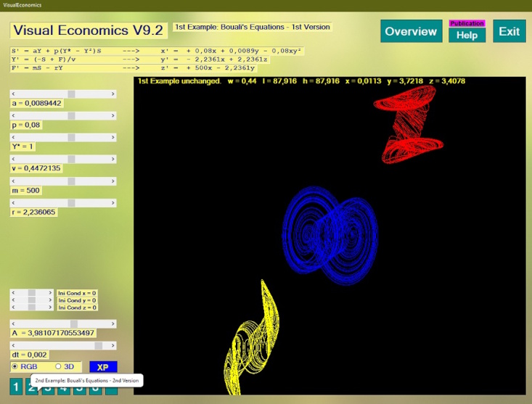Image resolution: width=532 pixels, height=404 pixels.
Task: Click the blue XP button
Action: coord(102,367)
